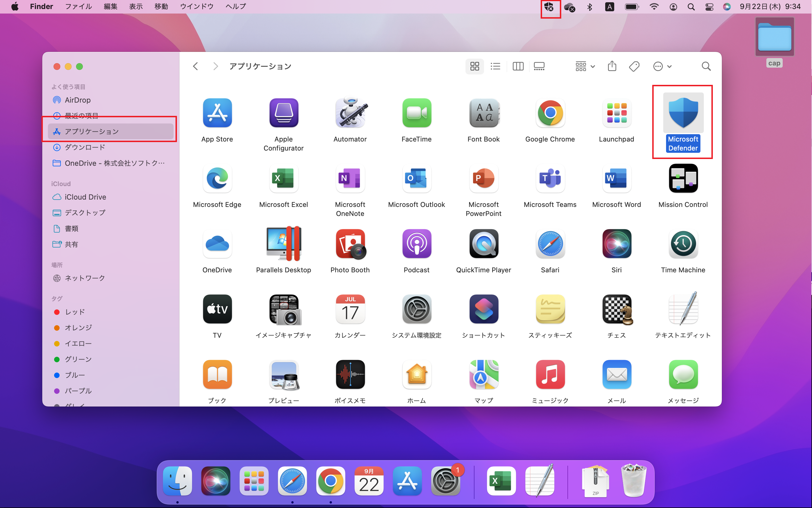Viewport: 812px width, 508px height.
Task: Select the FaceTime app icon
Action: pos(417,113)
